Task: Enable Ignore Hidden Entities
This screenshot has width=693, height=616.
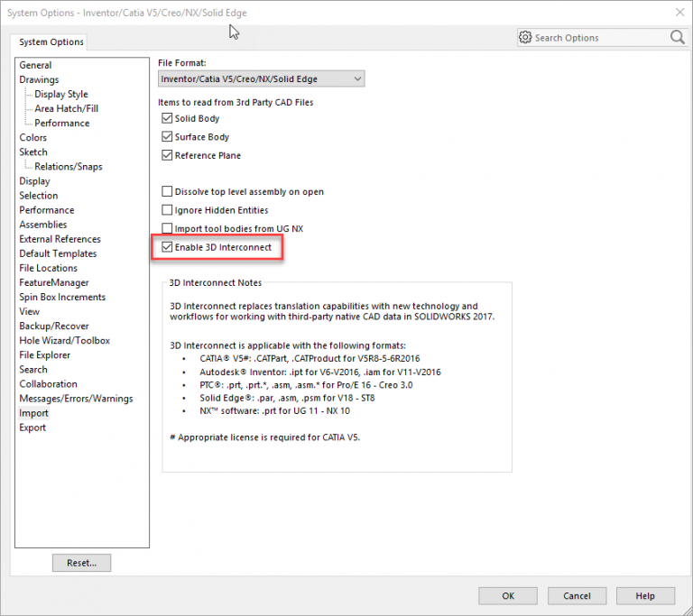Action: point(166,210)
